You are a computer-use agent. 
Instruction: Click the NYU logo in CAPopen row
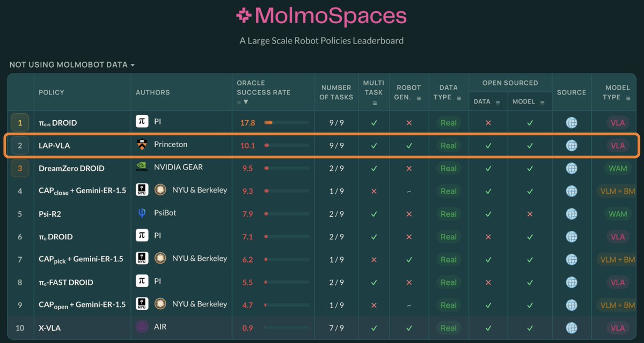(x=142, y=304)
